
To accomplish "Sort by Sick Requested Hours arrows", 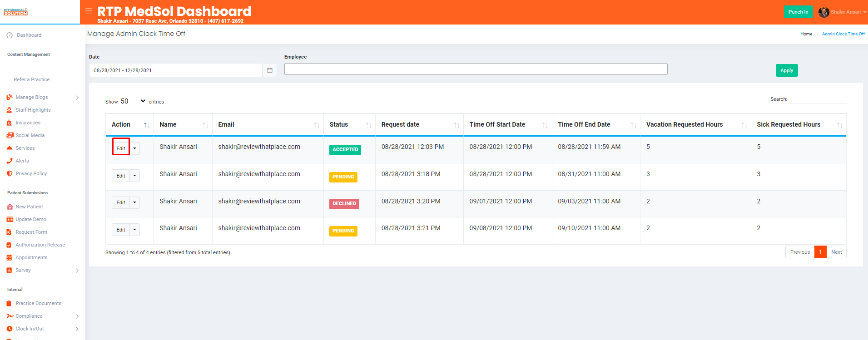I will coord(839,125).
